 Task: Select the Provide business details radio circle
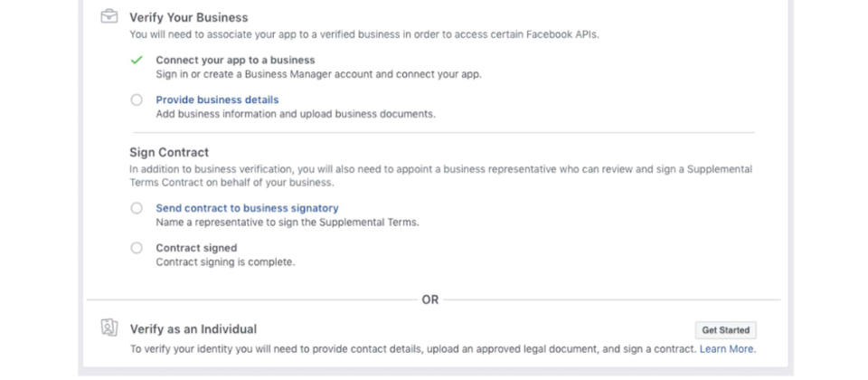pyautogui.click(x=137, y=100)
